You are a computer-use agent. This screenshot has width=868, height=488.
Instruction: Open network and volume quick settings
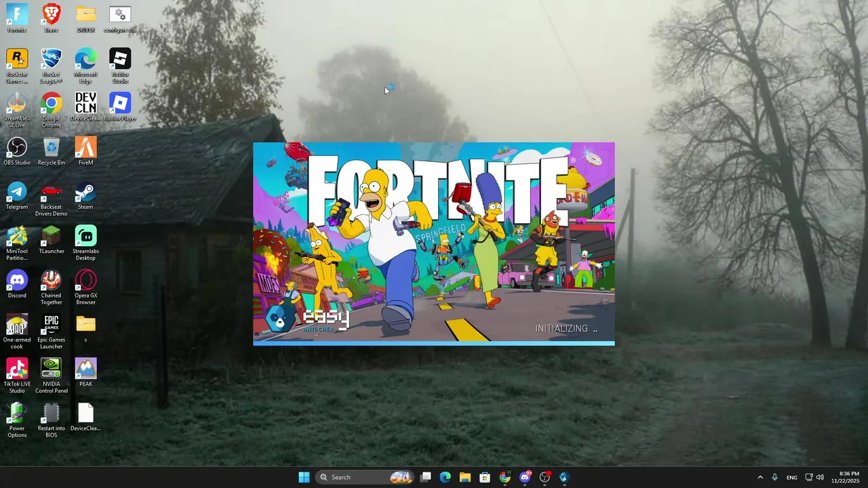[x=814, y=477]
